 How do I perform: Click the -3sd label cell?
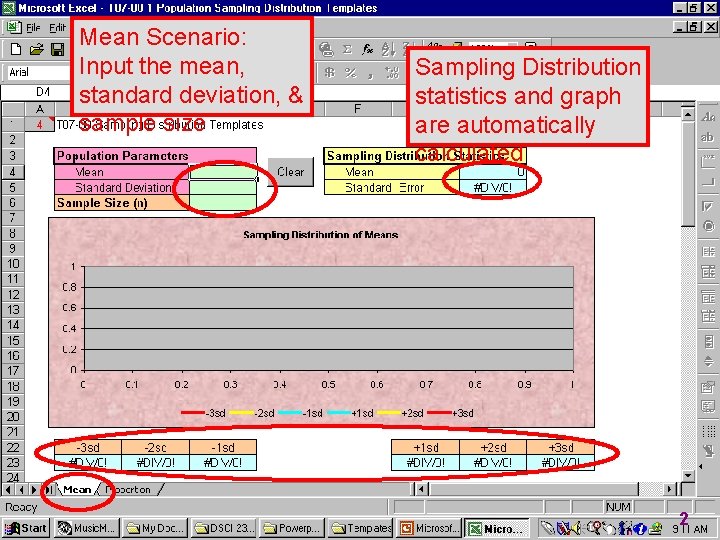pyautogui.click(x=88, y=447)
